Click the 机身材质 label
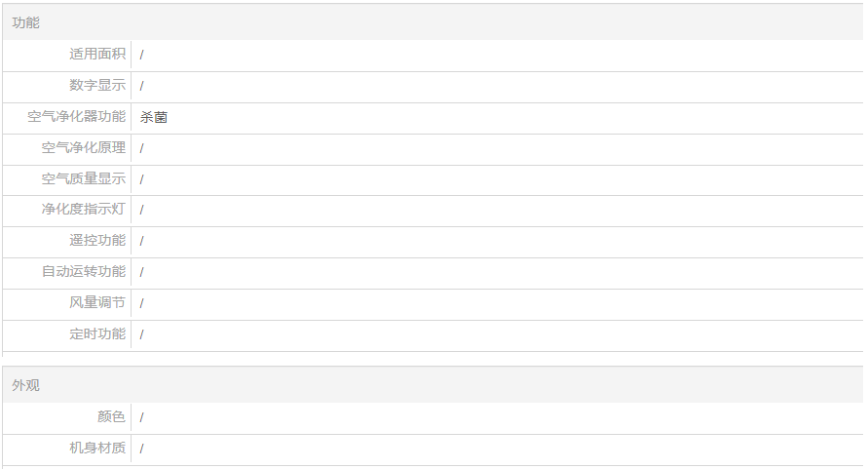The height and width of the screenshot is (469, 868). pos(97,448)
